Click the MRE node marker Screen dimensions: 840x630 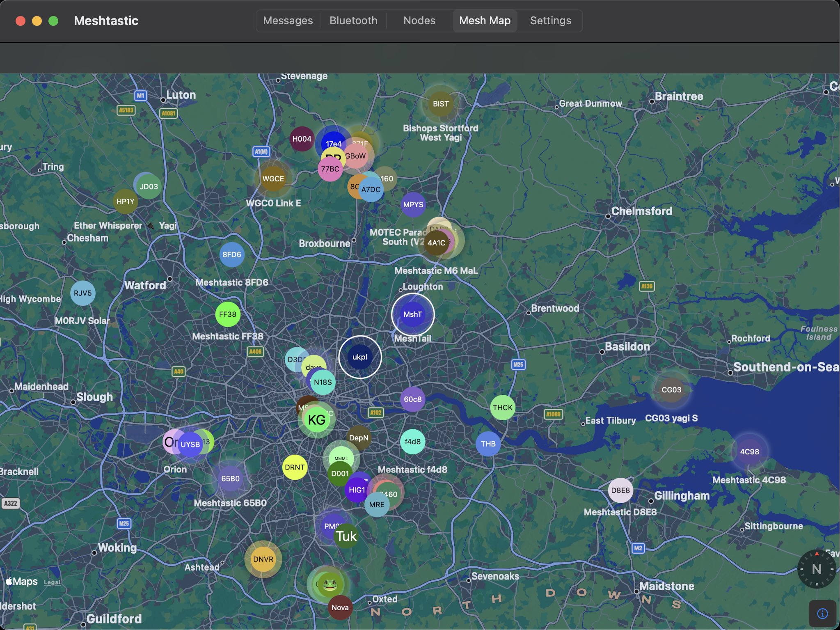(x=377, y=504)
